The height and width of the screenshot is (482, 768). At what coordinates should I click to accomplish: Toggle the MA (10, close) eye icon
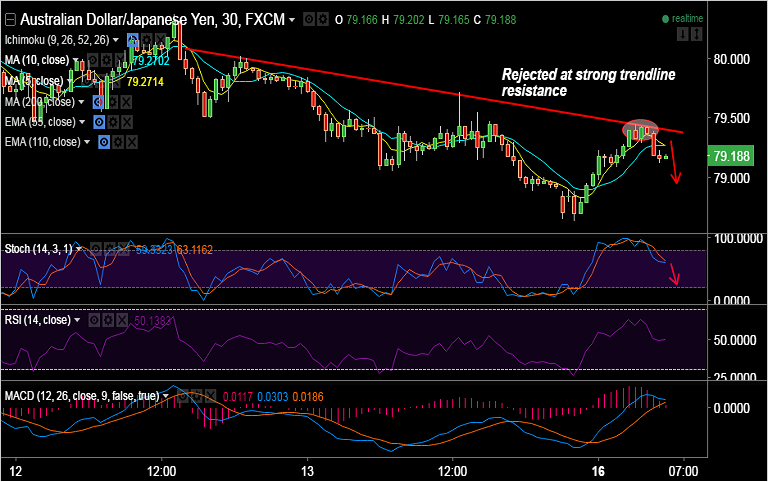coord(93,60)
